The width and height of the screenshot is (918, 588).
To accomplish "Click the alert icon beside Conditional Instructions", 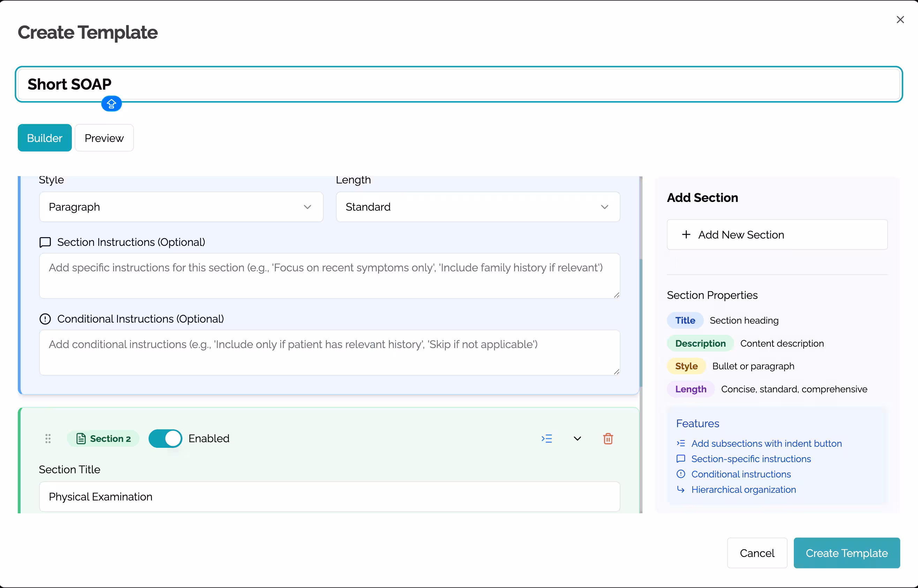I will coord(45,319).
